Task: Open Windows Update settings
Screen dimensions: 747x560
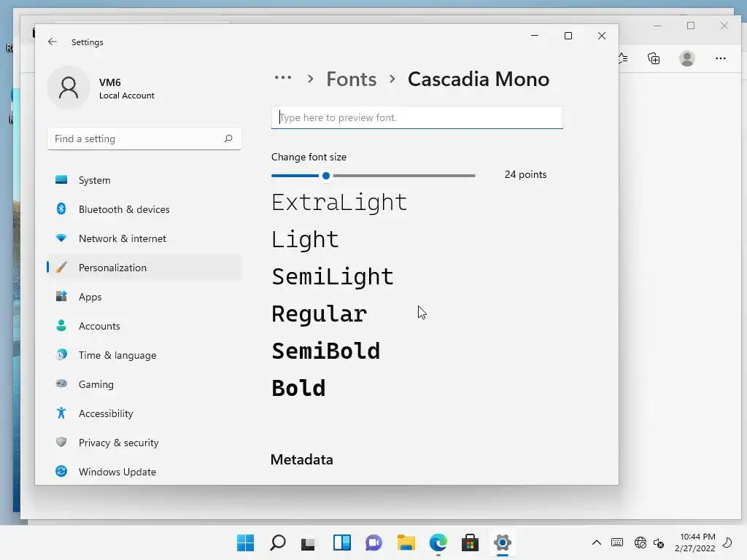Action: coord(144,472)
